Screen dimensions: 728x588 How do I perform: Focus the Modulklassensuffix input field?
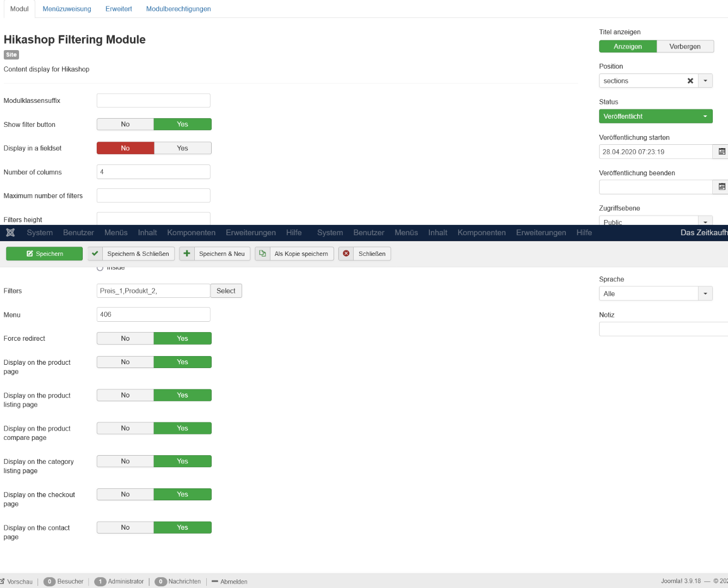tap(153, 101)
